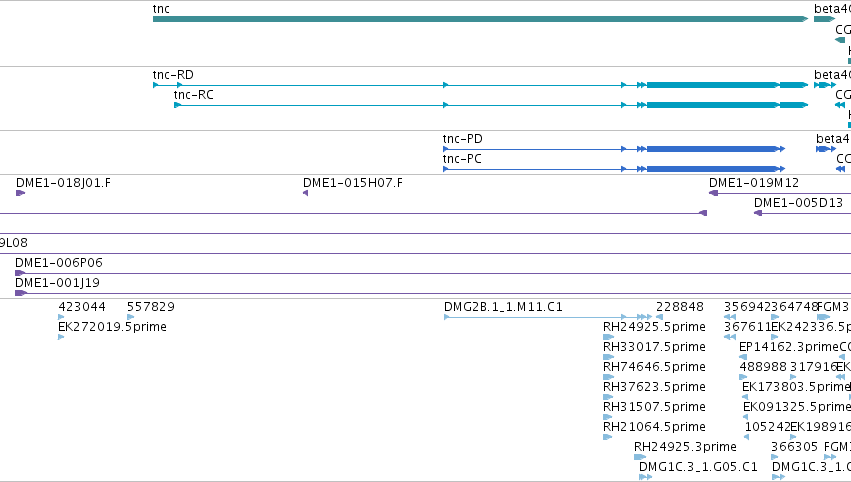851x482 pixels.
Task: Select the 317916 EST label
Action: [813, 367]
